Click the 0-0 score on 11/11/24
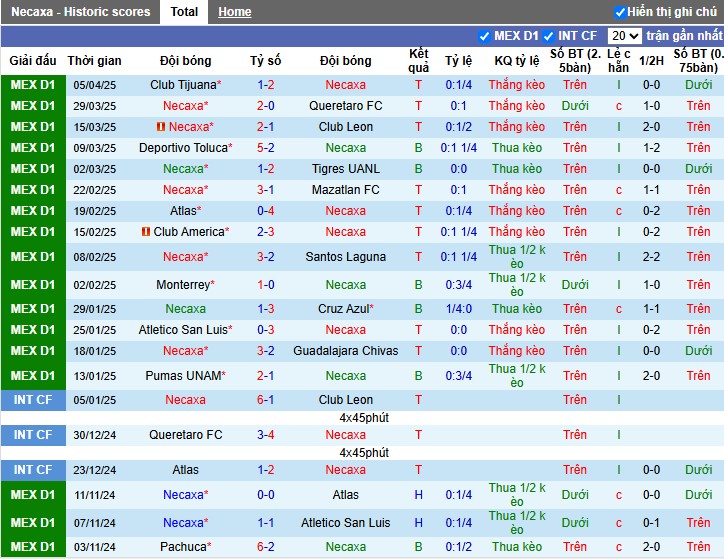The width and height of the screenshot is (724, 559). click(265, 495)
